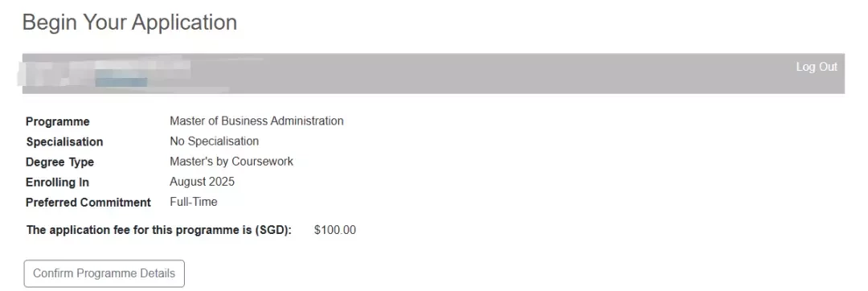Select the Begin Your Application heading
This screenshot has height=291, width=868.
(x=129, y=23)
